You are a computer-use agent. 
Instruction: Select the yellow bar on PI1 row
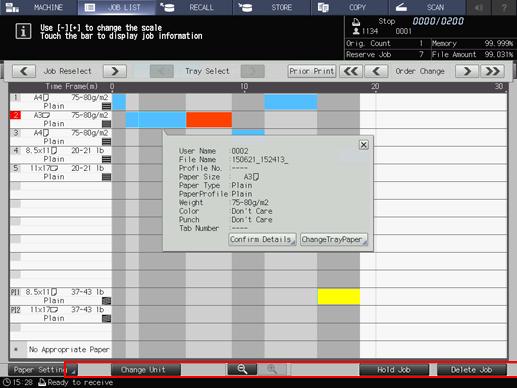[339, 296]
